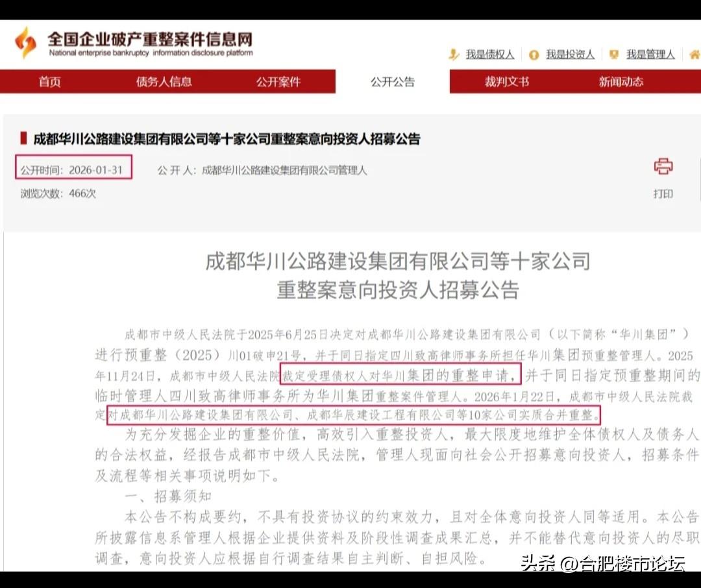The height and width of the screenshot is (588, 701).
Task: Open the 公开案件 navigation tab
Action: pyautogui.click(x=278, y=81)
